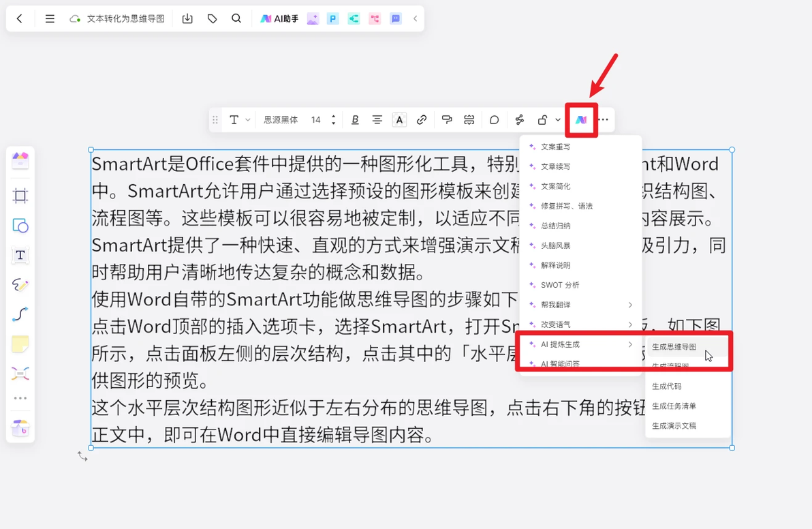Screen dimensions: 812x529
Task: Select the yellow sticky note tool
Action: (20, 344)
